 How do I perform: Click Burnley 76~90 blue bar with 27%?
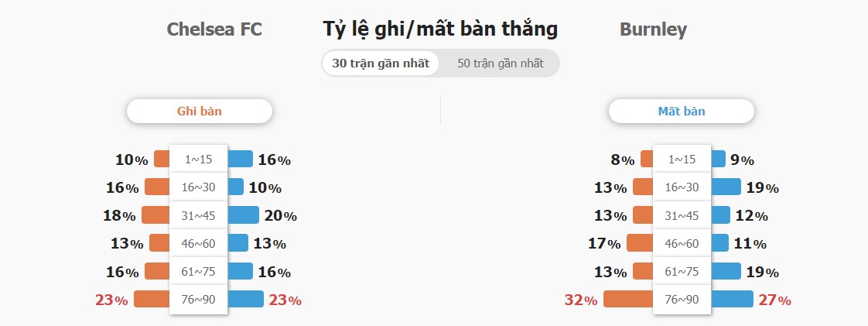click(x=732, y=299)
